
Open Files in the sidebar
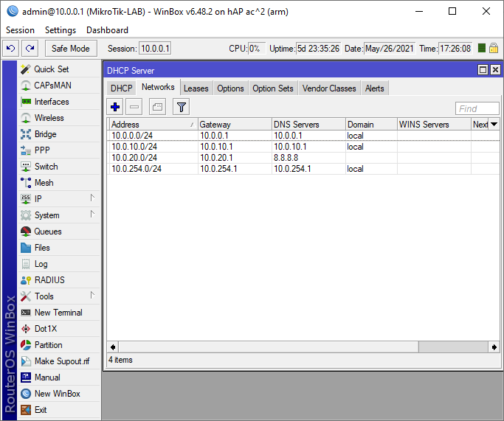point(59,248)
